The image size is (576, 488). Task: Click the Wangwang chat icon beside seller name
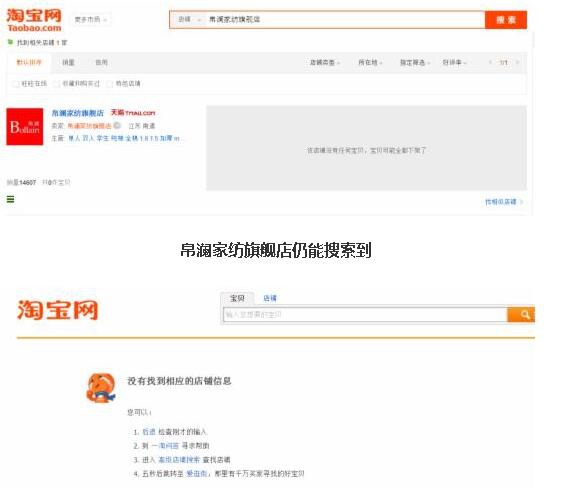click(117, 126)
